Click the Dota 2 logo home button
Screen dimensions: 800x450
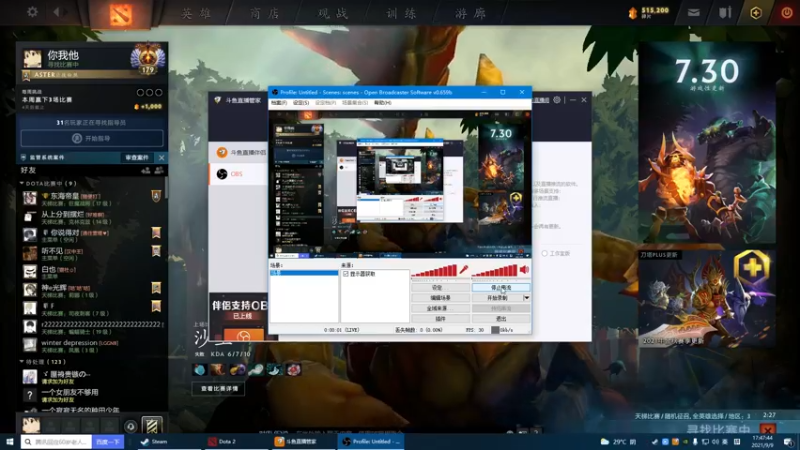(121, 14)
